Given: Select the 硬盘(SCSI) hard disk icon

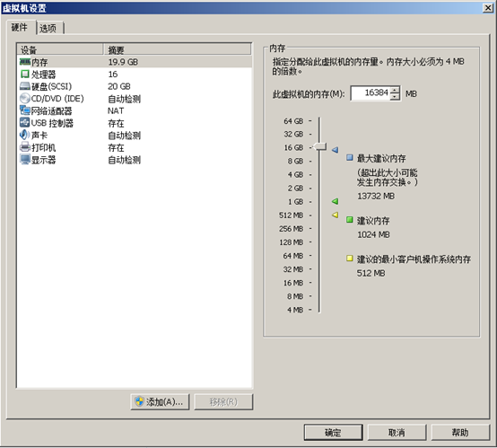Looking at the screenshot, I should [x=25, y=86].
